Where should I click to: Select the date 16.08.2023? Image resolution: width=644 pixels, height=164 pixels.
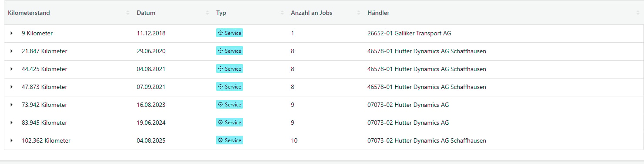coord(151,105)
